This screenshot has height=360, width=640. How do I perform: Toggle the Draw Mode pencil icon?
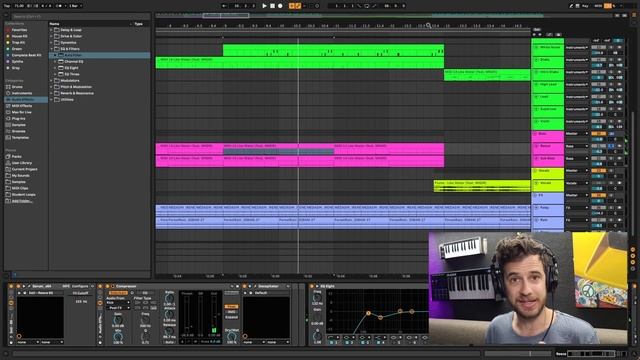point(571,6)
